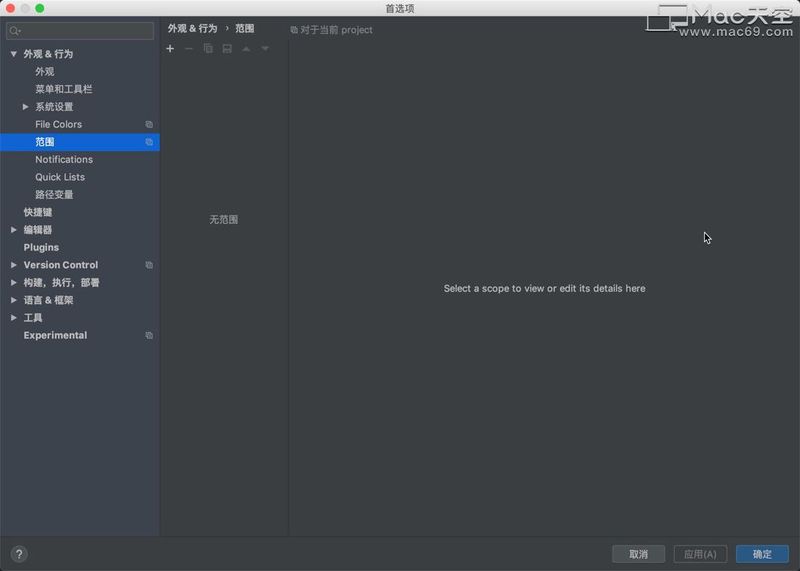Click the settings search field
The image size is (800, 571).
80,31
